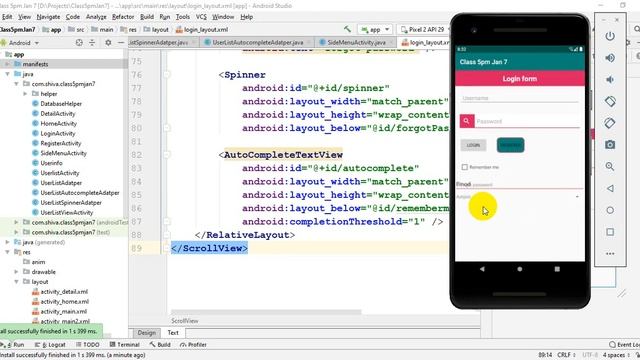Image resolution: width=640 pixels, height=360 pixels.
Task: Open the Refactor menu
Action: coord(123,17)
